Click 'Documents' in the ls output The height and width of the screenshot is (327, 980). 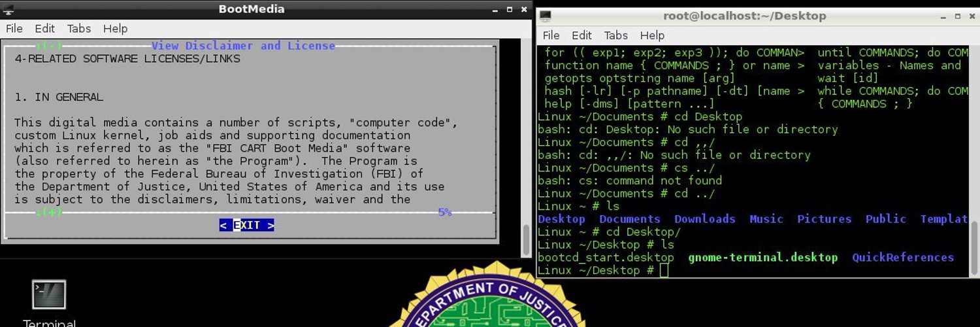[x=630, y=219]
